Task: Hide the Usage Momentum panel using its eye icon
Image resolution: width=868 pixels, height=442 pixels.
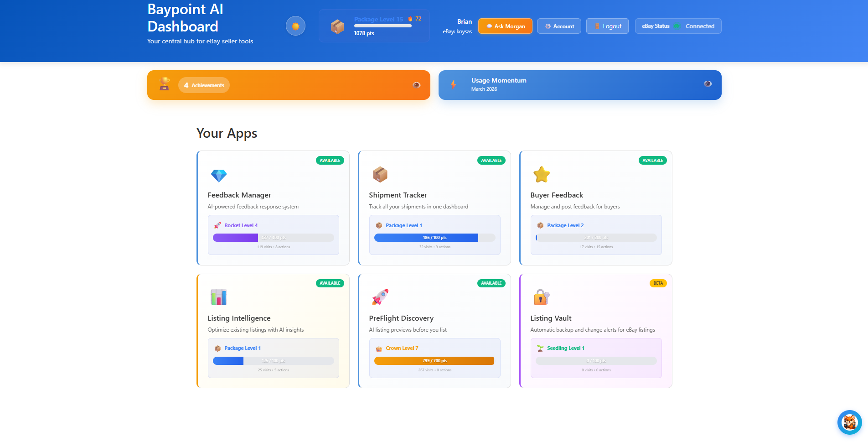Action: tap(707, 83)
